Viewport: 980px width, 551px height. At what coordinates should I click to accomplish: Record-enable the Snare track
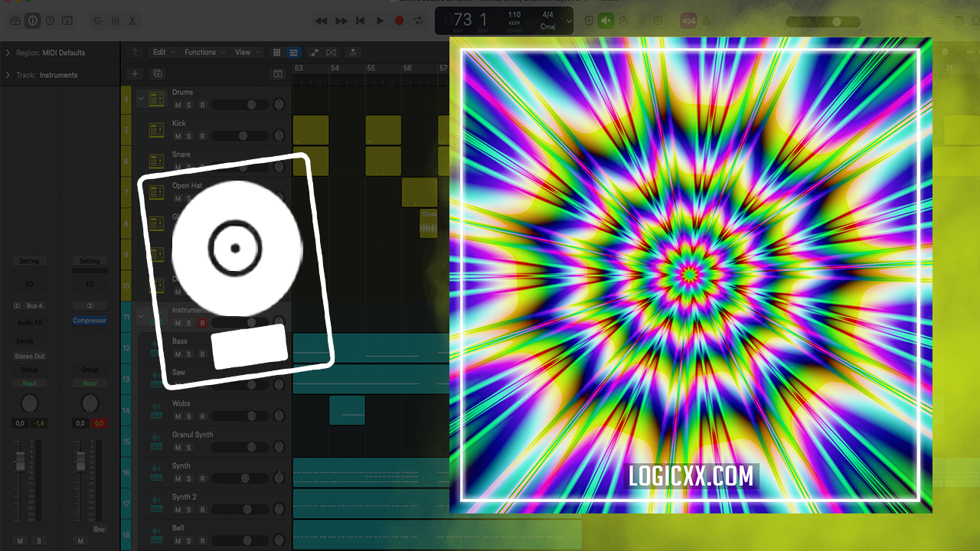(202, 168)
